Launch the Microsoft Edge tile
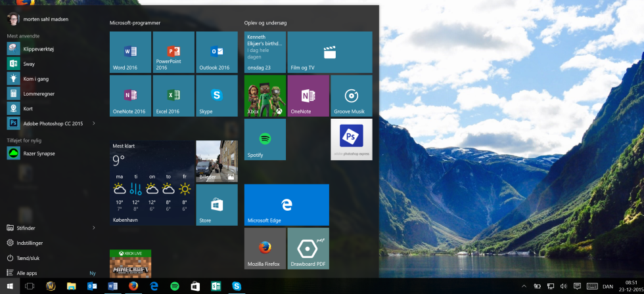Image resolution: width=644 pixels, height=294 pixels. point(287,205)
